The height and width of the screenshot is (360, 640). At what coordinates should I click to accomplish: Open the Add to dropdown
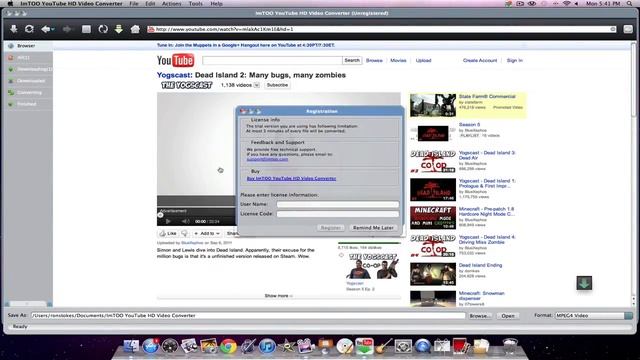[207, 233]
